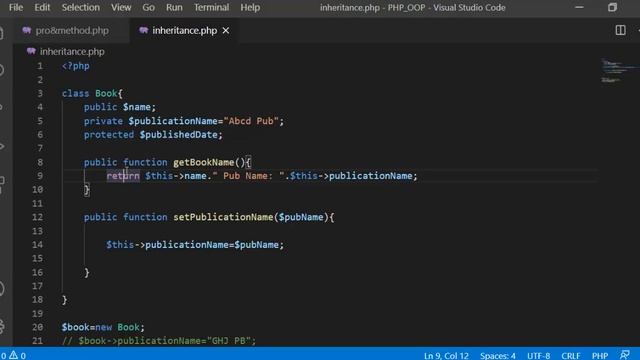Open the File menu
The height and width of the screenshot is (360, 640).
(x=16, y=7)
